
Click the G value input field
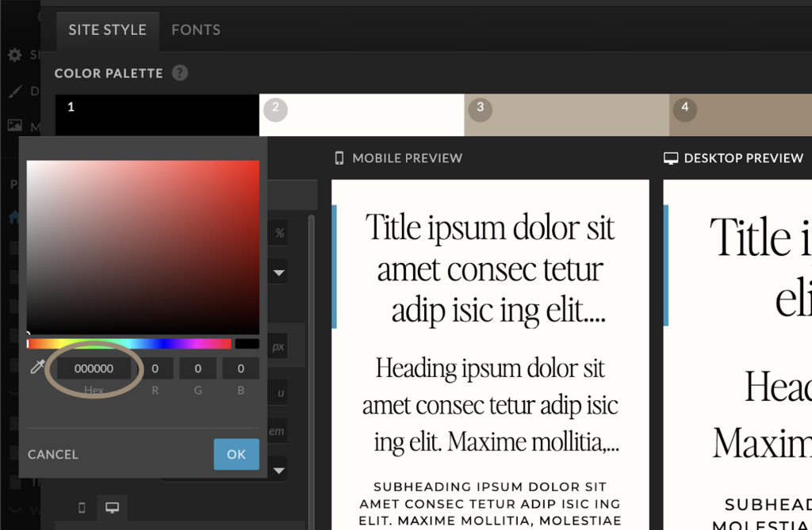click(x=197, y=368)
